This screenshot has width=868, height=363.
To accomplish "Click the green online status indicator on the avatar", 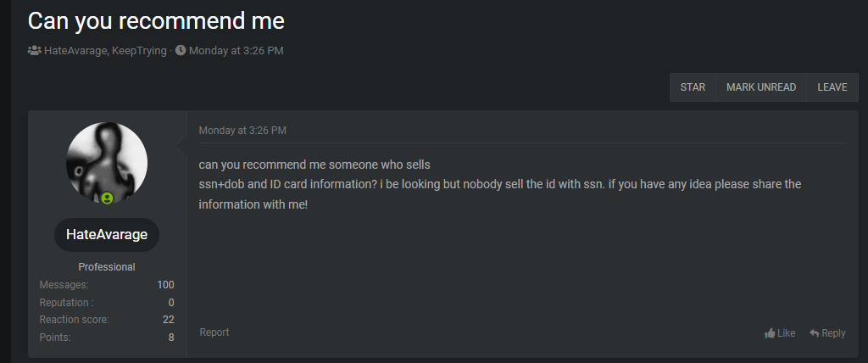I will click(108, 198).
